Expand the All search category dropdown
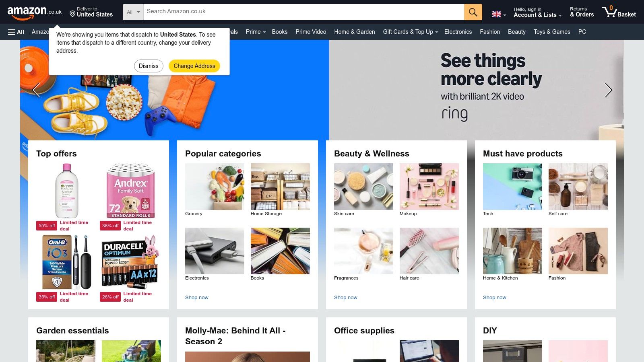The width and height of the screenshot is (644, 362). [133, 12]
